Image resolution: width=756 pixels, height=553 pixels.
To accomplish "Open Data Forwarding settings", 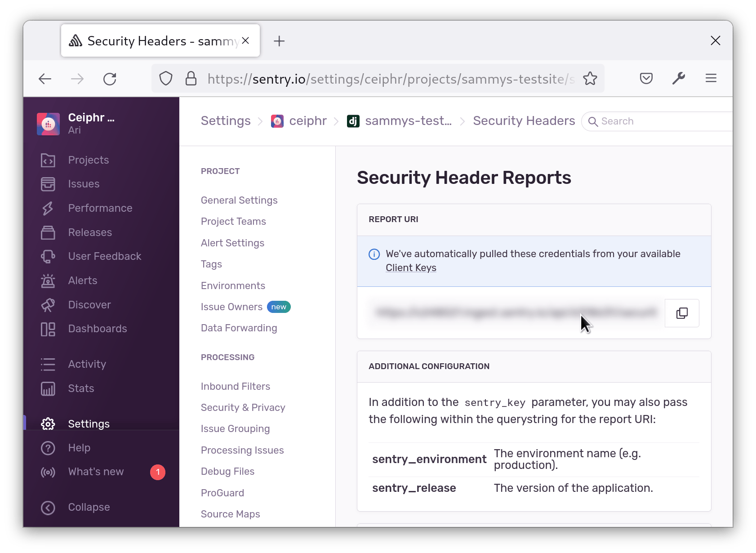I will coord(239,328).
